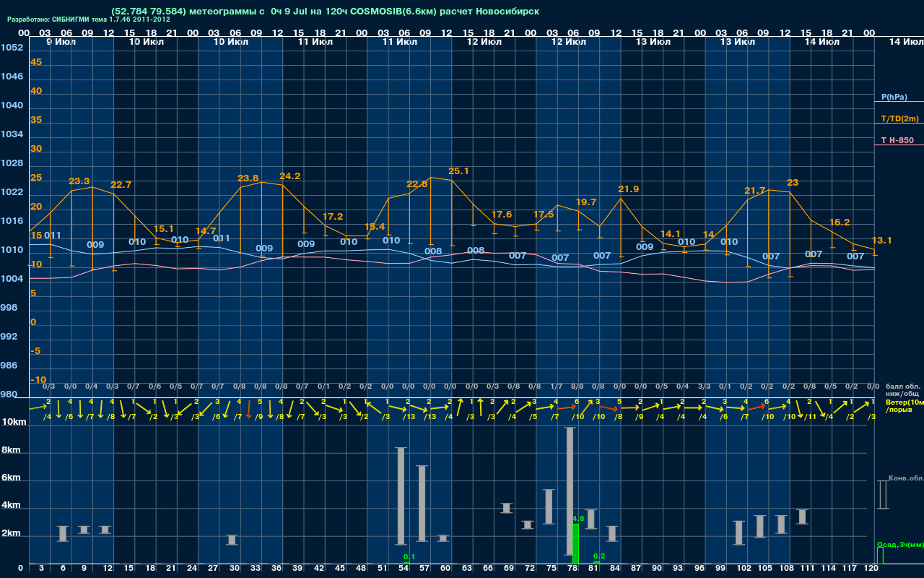This screenshot has height=578, width=924.
Task: Click precipitation amount 0.1 label
Action: coord(409,557)
